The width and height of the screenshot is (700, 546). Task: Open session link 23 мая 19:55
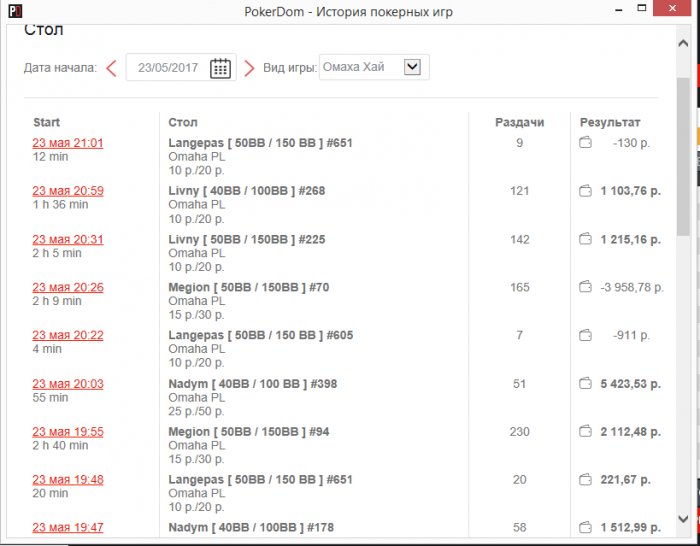[68, 432]
